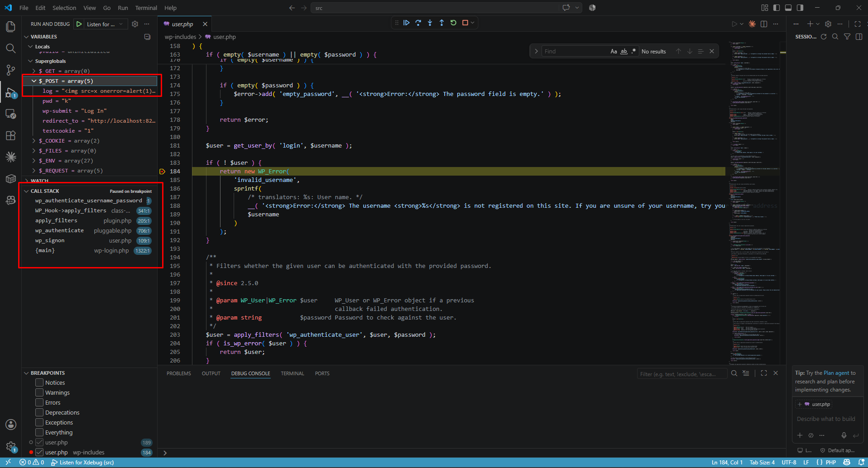The image size is (868, 468).
Task: Click 'Tab Size: 4' in the status bar
Action: [x=762, y=463]
